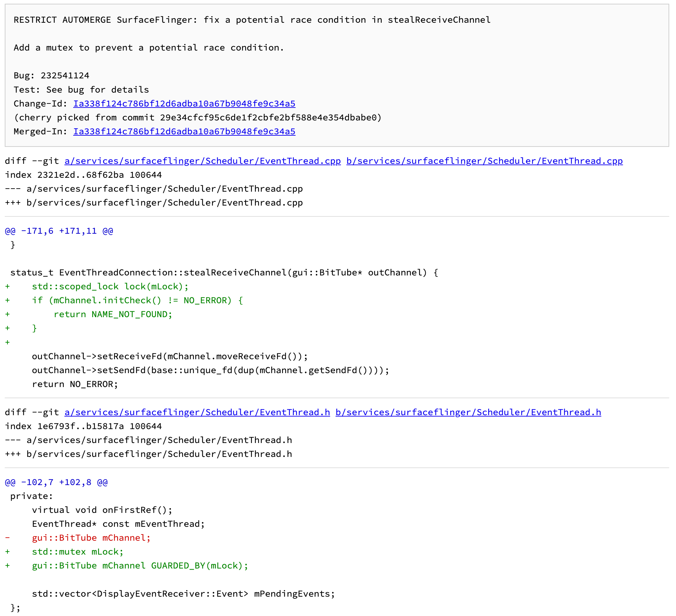
Task: Click the line 'return NO_ERROR;'
Action: pyautogui.click(x=75, y=384)
